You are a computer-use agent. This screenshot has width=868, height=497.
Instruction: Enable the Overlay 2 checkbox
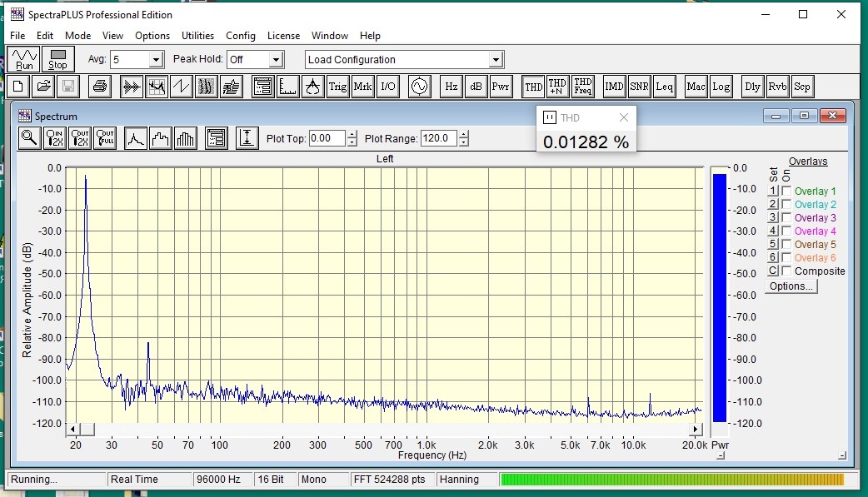[786, 204]
